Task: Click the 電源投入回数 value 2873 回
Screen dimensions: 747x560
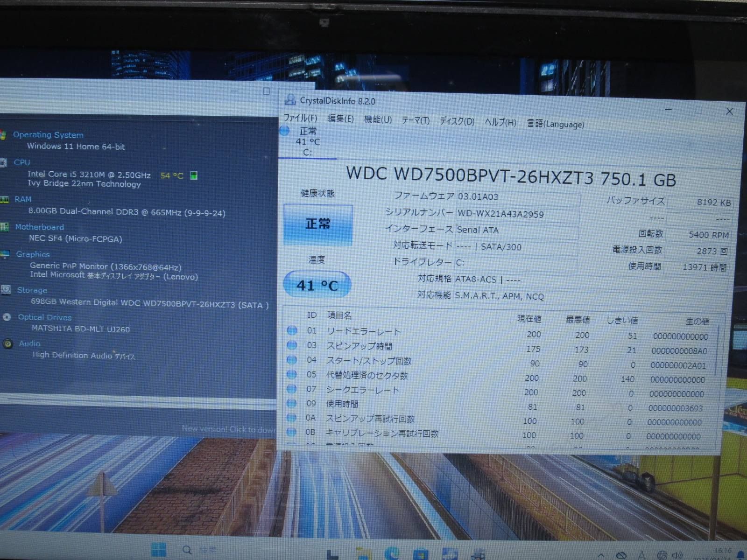Action: coord(698,251)
